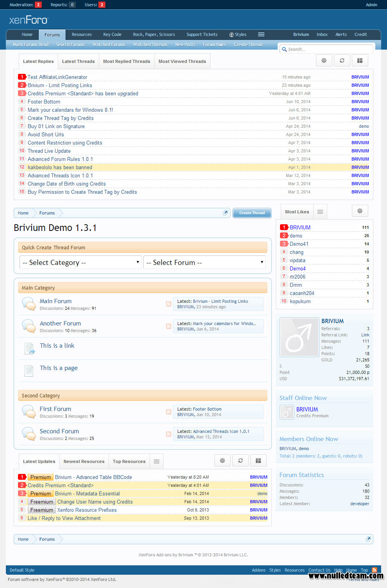Click the link-forum icon beside This is a link
Viewport: 387px width, 588px height.
[x=30, y=348]
